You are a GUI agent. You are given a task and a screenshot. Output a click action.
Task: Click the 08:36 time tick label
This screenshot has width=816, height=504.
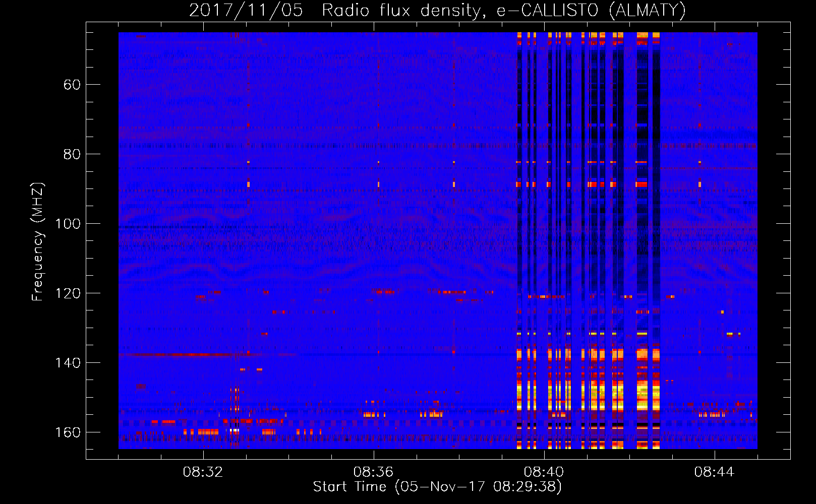(373, 472)
